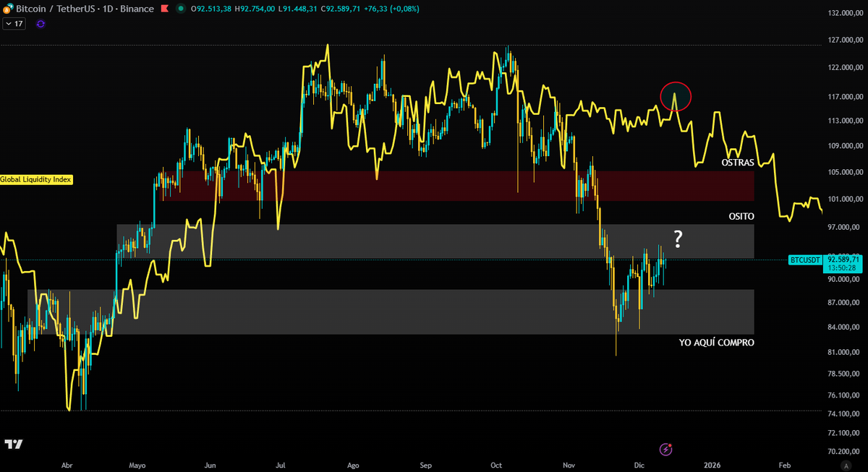
Task: Select the red circle drawing on chart
Action: (x=676, y=95)
